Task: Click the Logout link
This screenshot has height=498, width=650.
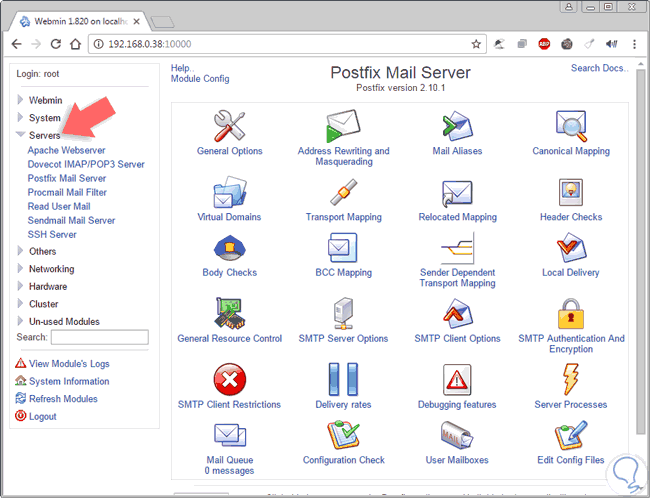Action: click(42, 416)
